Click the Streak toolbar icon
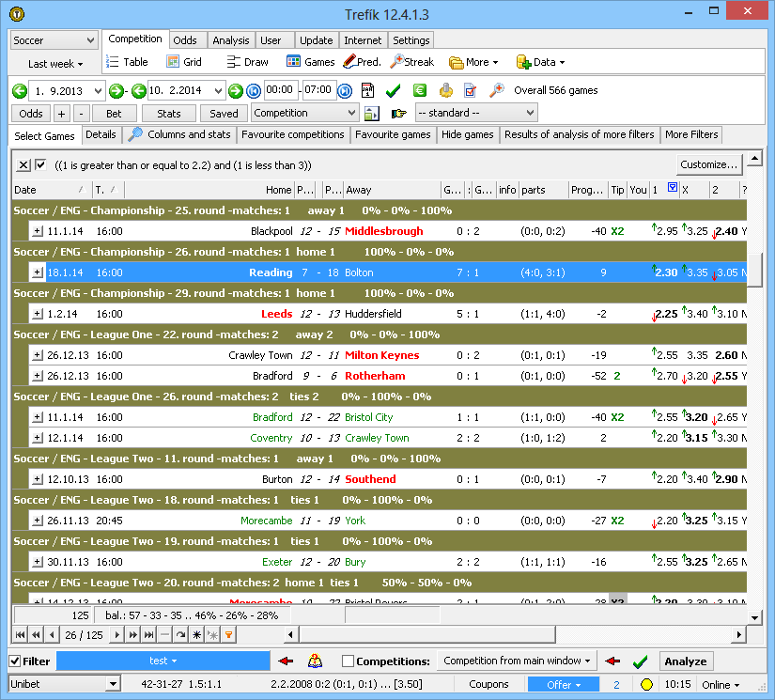Viewport: 775px width, 700px height. 411,62
